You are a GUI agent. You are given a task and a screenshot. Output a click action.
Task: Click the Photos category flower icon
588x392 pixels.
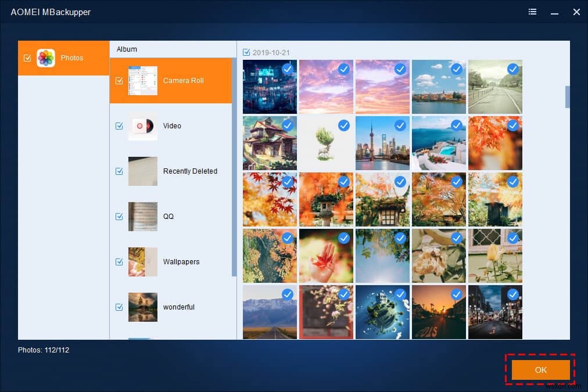[45, 57]
